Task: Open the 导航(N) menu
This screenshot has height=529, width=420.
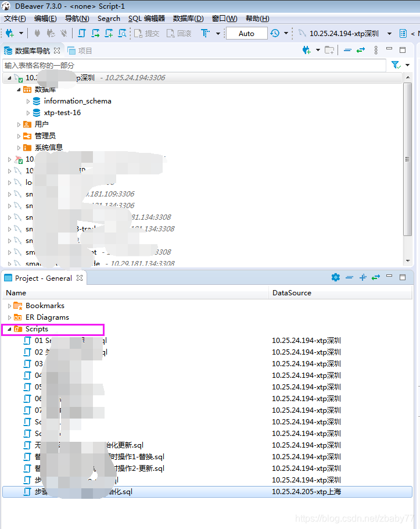Action: (77, 19)
